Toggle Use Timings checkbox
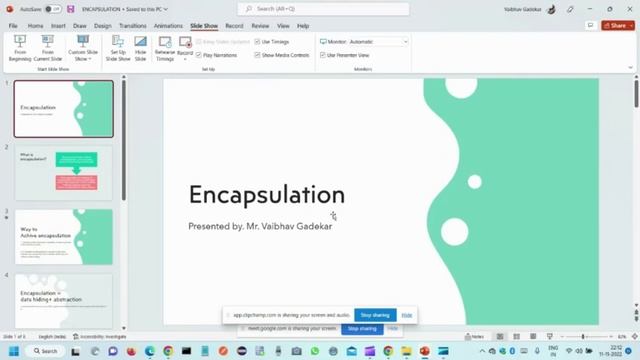The height and width of the screenshot is (360, 640). 257,42
